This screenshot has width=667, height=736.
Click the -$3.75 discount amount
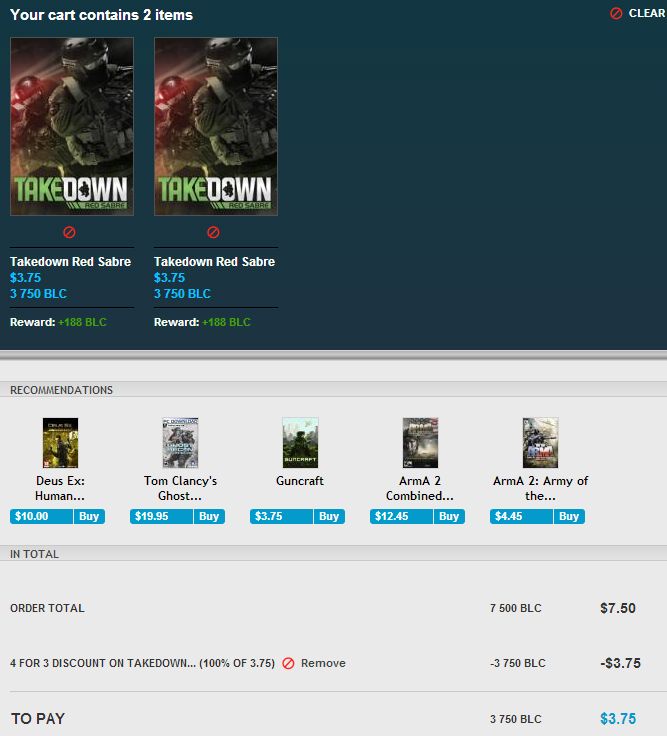point(621,663)
